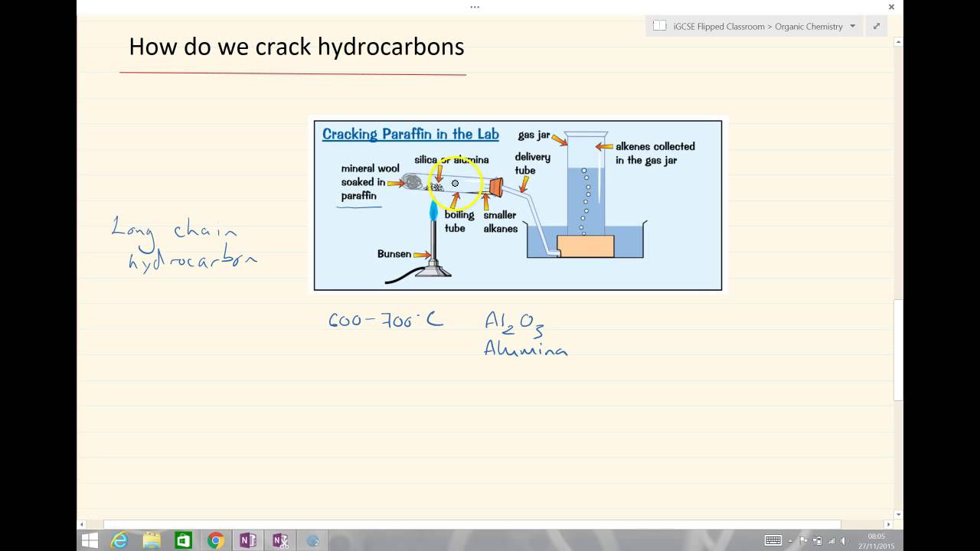Screen dimensions: 980x551
Task: Select the page title 'How do we crack hydrocarbons'
Action: point(296,47)
